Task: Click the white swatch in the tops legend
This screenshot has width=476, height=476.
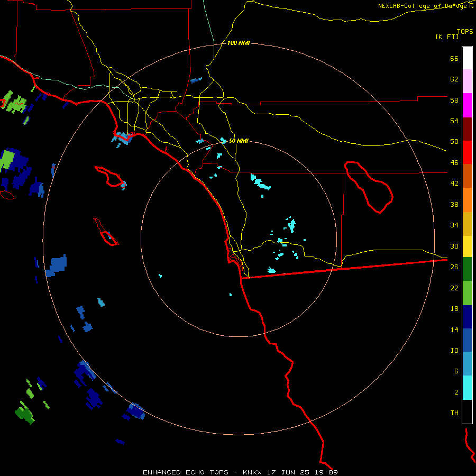Action: coord(467,58)
